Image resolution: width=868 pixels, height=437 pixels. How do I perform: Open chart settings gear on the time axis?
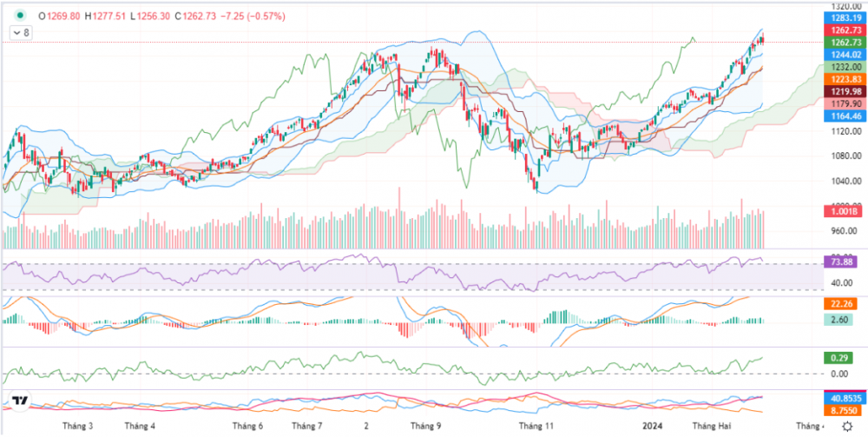click(846, 427)
